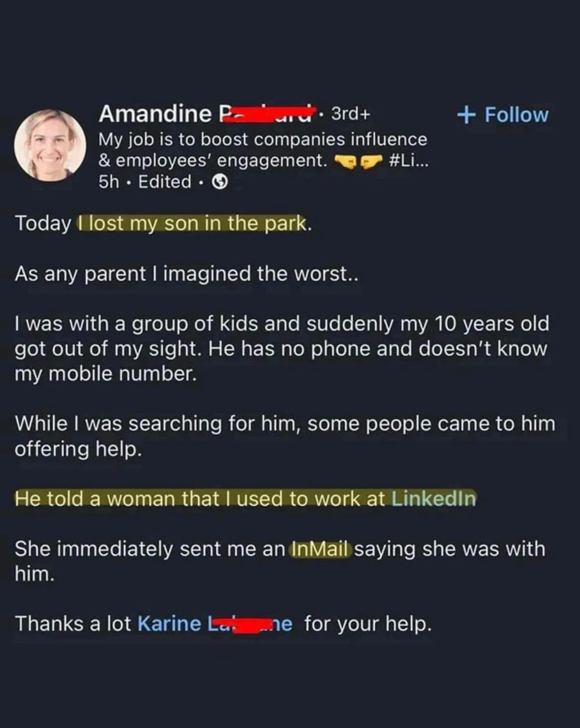This screenshot has height=728, width=580.
Task: Click the 'While I was searching for him' paragraph
Action: pyautogui.click(x=284, y=436)
